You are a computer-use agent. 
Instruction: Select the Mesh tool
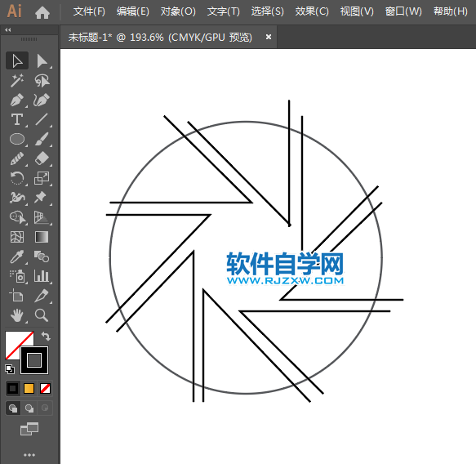tap(17, 237)
